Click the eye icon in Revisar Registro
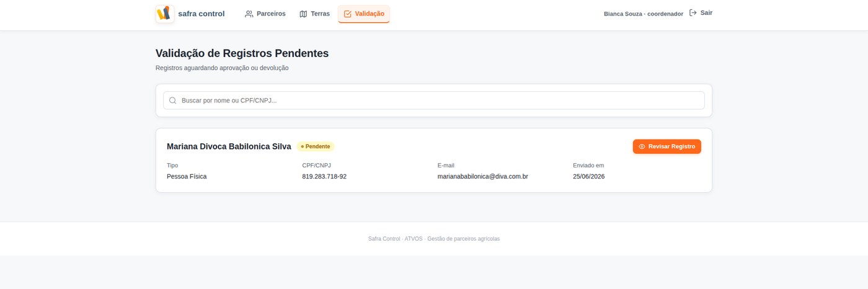868x289 pixels. [642, 146]
